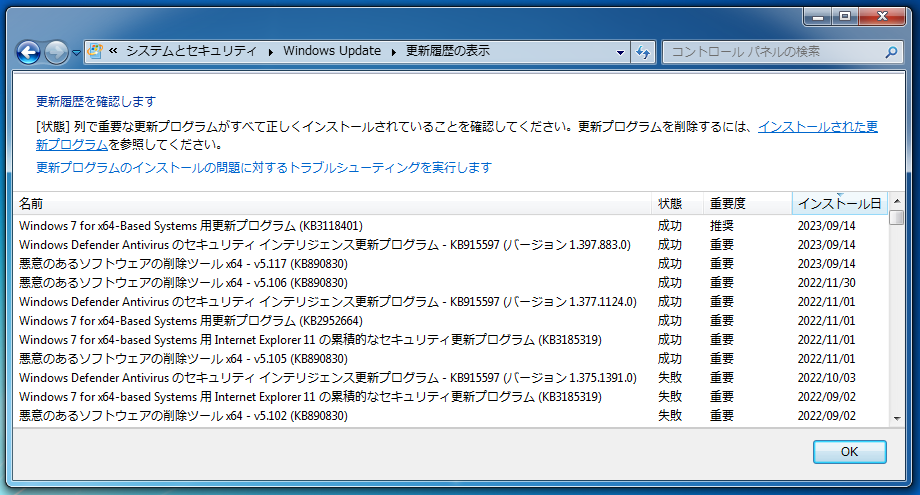The height and width of the screenshot is (495, 920).
Task: Open recent pages dropdown beside Forward arrow
Action: [76, 53]
